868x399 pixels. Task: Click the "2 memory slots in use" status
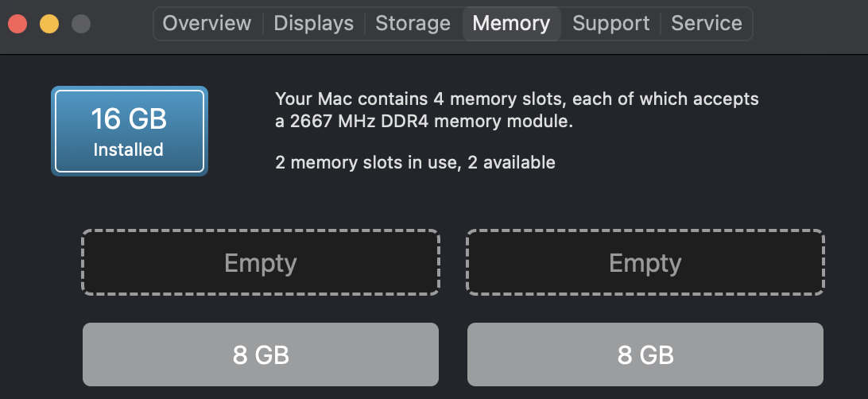(x=415, y=163)
